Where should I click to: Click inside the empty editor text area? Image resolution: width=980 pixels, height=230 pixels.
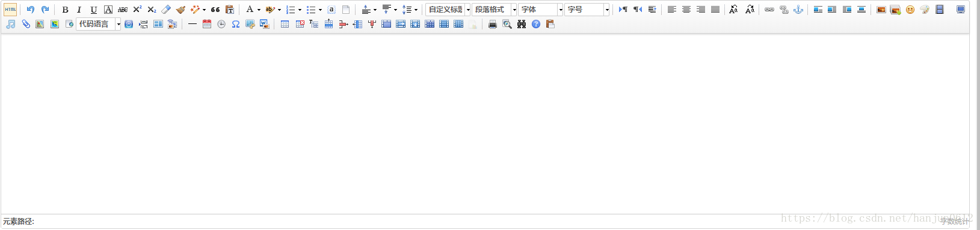(x=485, y=123)
